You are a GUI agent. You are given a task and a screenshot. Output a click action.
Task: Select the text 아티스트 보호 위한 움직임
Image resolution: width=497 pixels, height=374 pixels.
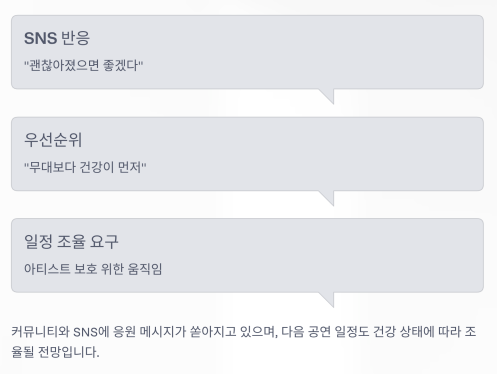click(93, 269)
